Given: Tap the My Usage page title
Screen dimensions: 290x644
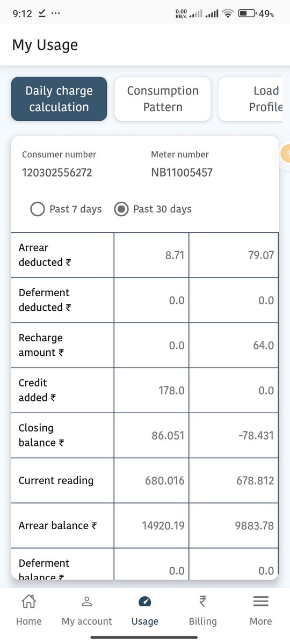Looking at the screenshot, I should point(45,45).
